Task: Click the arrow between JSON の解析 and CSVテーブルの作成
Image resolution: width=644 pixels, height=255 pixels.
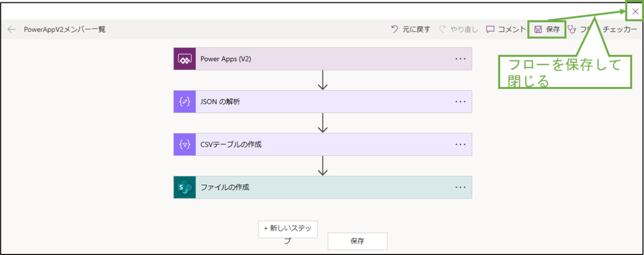Action: (x=323, y=123)
